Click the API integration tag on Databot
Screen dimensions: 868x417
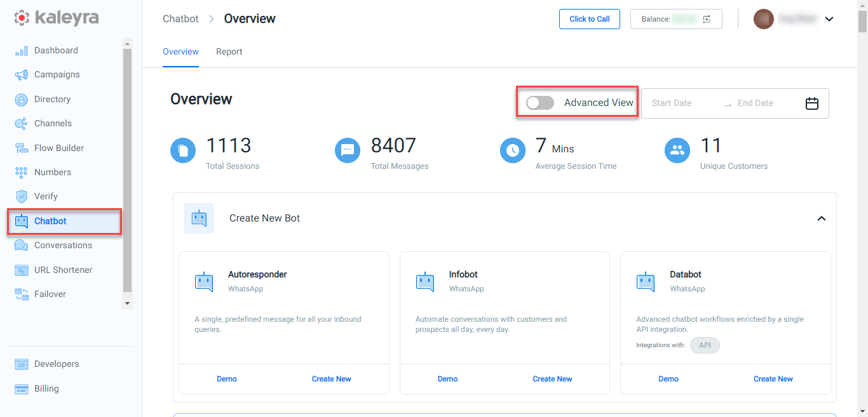click(705, 345)
